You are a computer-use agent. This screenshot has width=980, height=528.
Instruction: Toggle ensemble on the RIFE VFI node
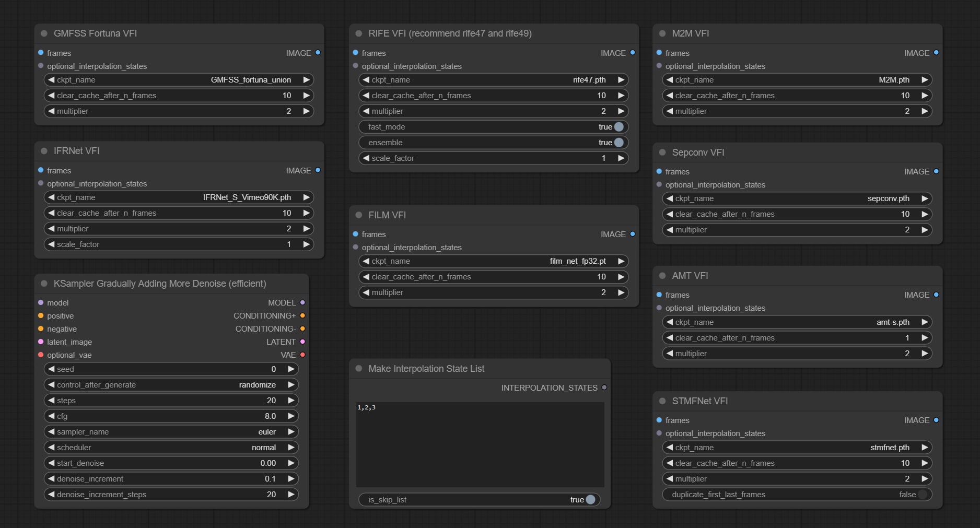click(494, 143)
